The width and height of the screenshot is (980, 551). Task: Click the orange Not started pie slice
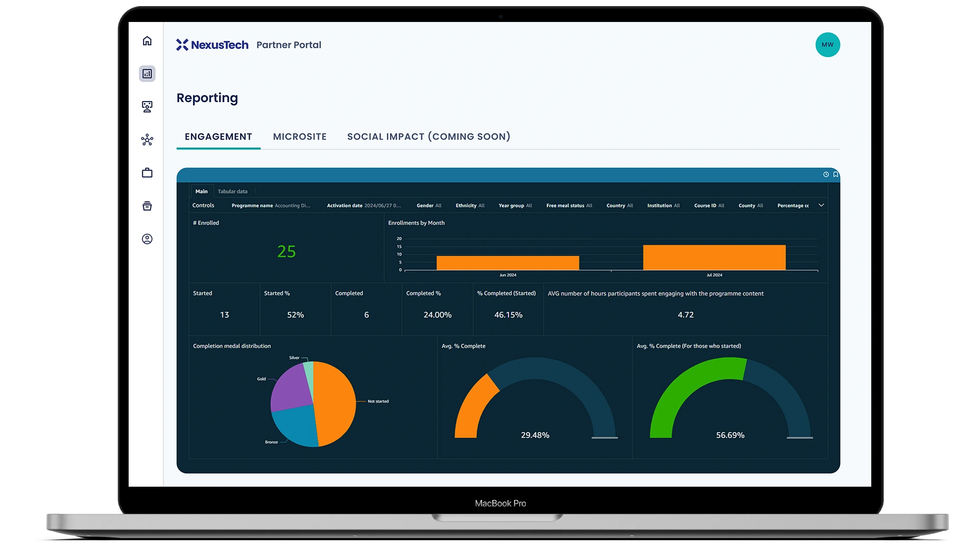[334, 403]
